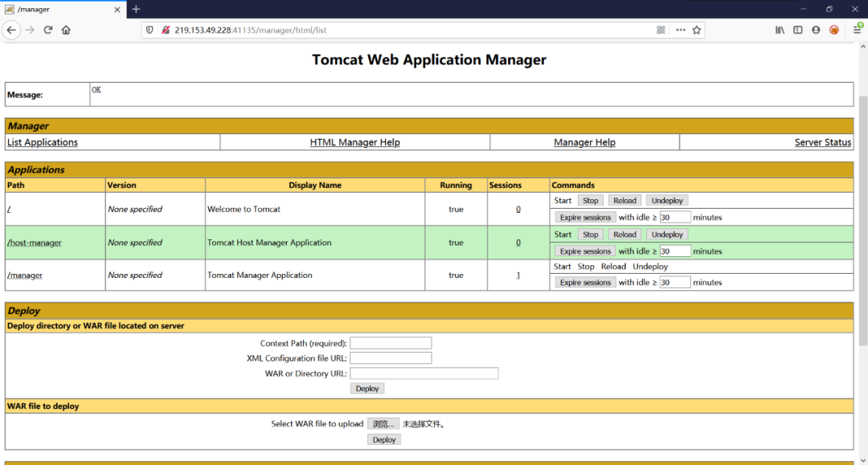The height and width of the screenshot is (465, 868).
Task: Open Server Status link
Action: point(823,142)
